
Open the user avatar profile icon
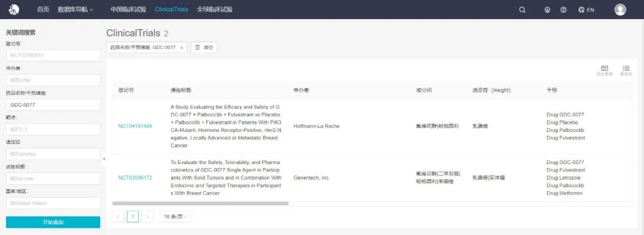620,10
